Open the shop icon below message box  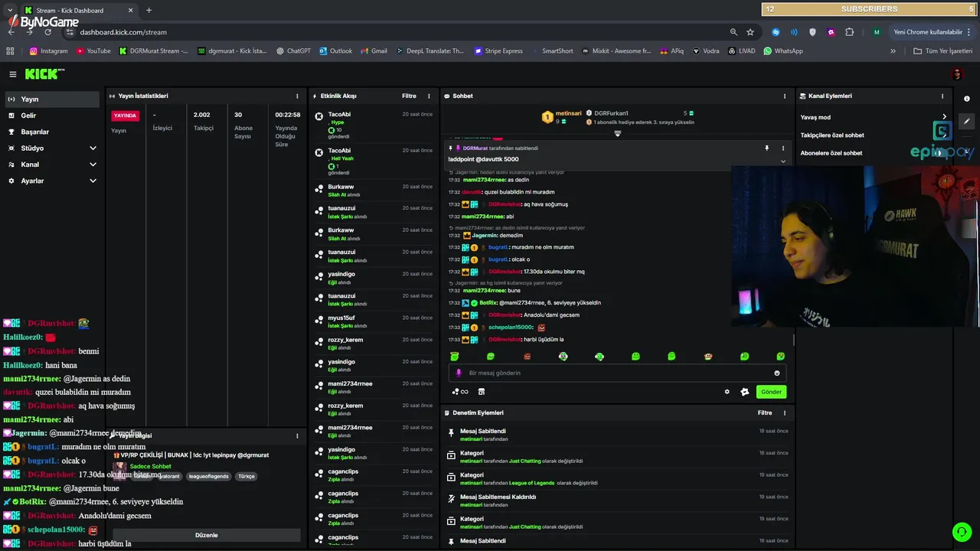(481, 392)
